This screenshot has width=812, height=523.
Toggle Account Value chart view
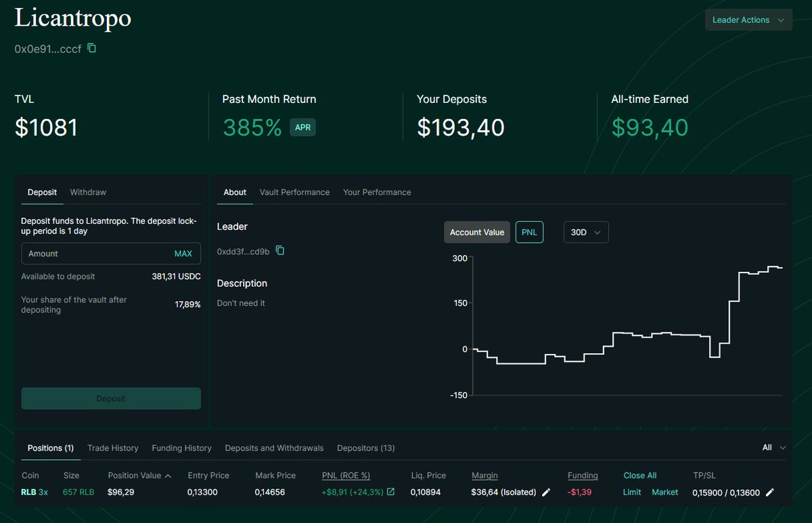tap(477, 232)
